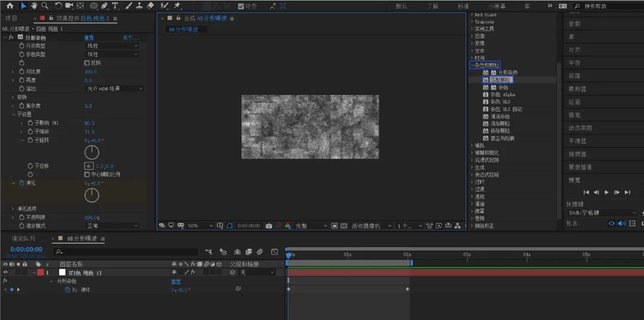Image resolution: width=644 pixels, height=320 pixels.
Task: Switch to the 渲染队列 tab
Action: [23, 239]
